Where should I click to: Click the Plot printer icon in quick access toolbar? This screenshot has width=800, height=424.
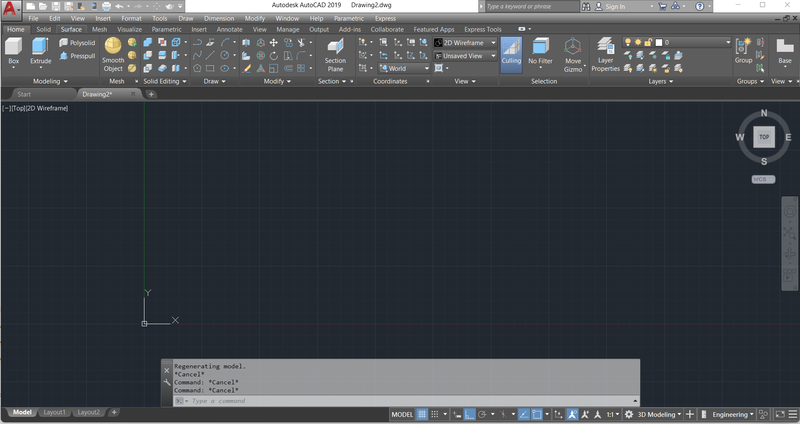pos(106,6)
